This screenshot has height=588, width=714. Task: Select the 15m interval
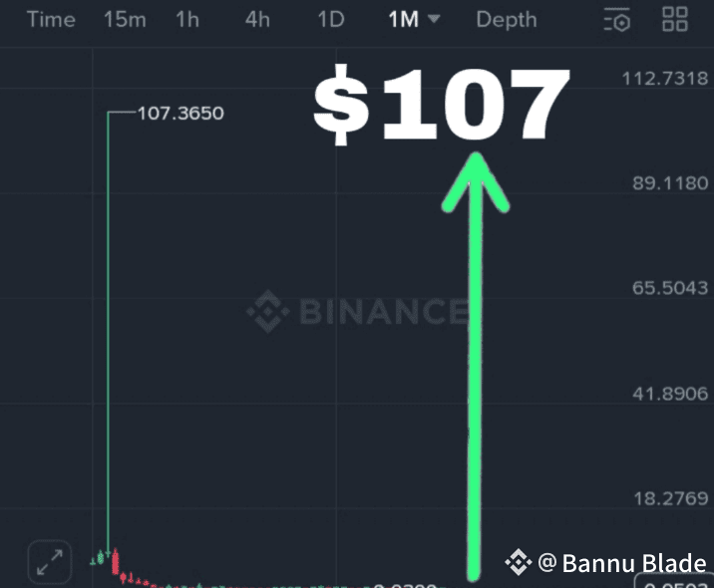(x=125, y=19)
